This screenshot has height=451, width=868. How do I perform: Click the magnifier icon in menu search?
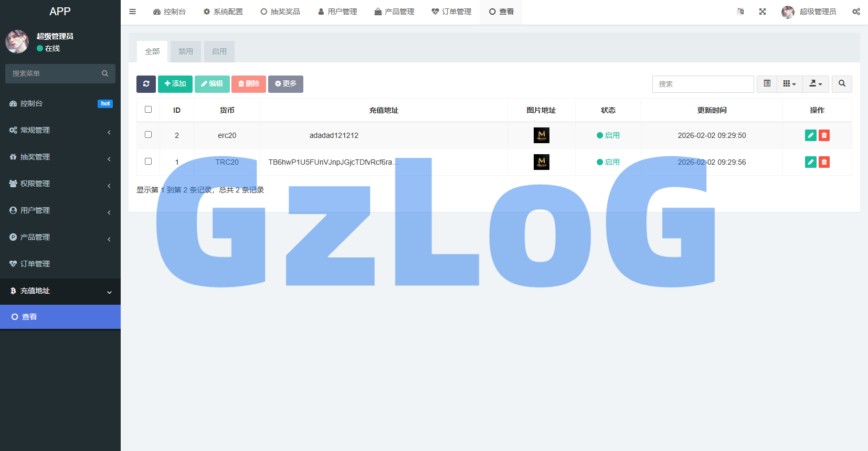click(105, 73)
